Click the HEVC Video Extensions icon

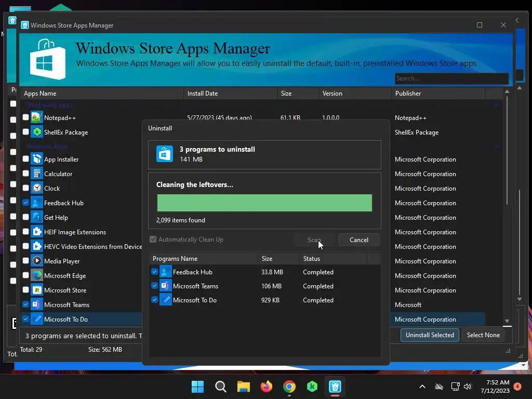37,247
